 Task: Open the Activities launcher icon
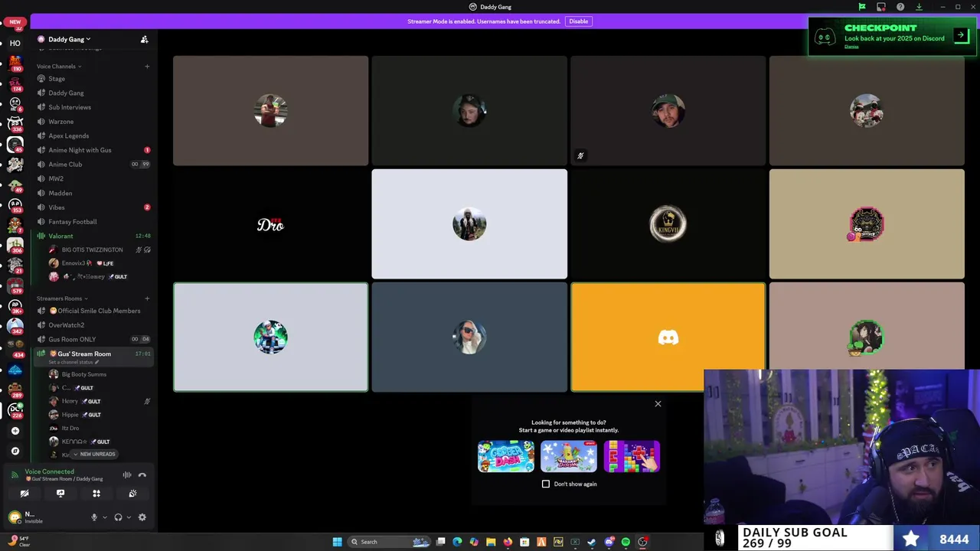click(x=96, y=494)
